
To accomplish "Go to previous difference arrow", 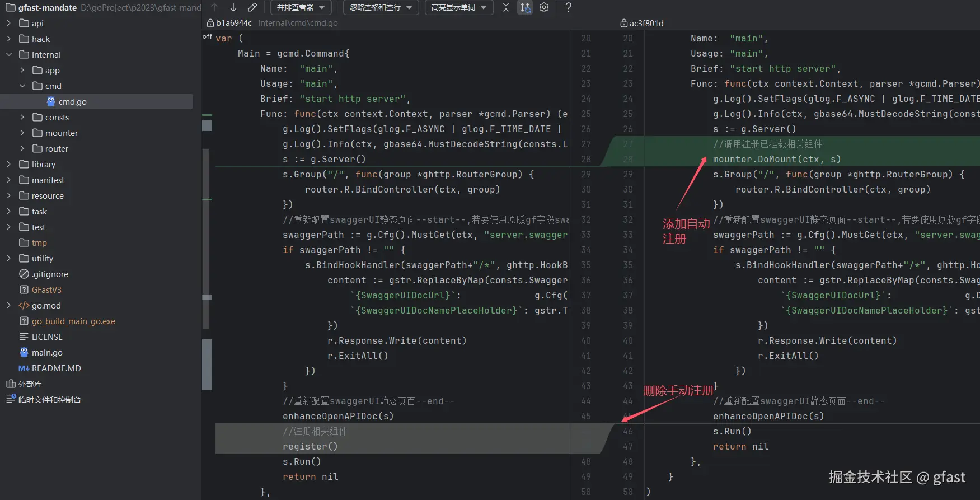I will tap(214, 7).
